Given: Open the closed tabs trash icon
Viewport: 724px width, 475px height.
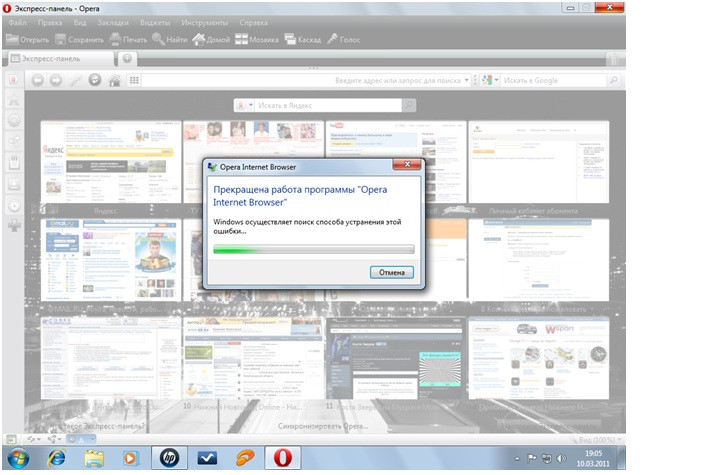Looking at the screenshot, I should (615, 59).
